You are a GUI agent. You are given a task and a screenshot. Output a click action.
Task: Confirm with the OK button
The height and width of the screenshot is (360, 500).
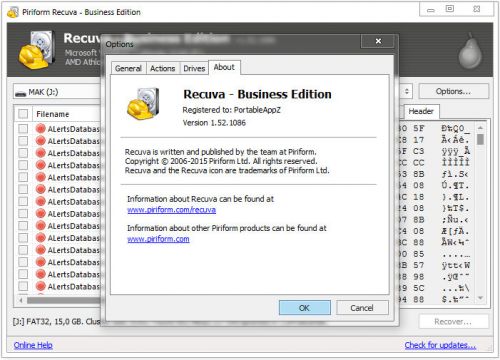pos(304,308)
